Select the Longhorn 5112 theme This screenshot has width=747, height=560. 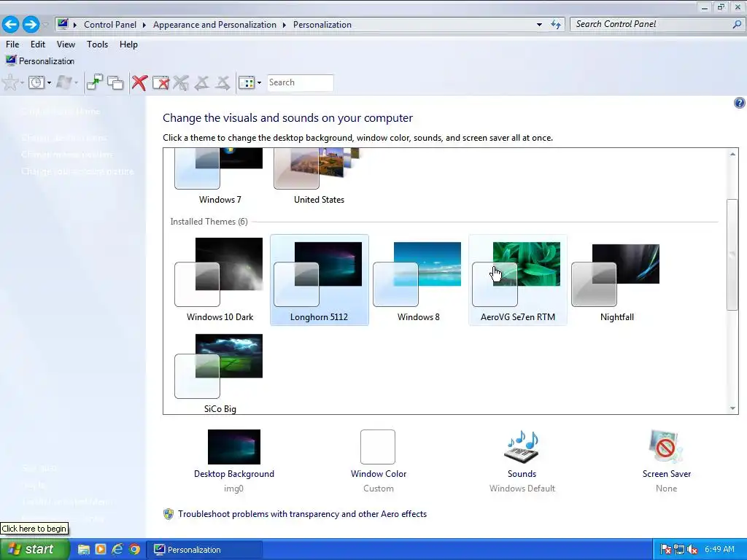click(x=319, y=280)
